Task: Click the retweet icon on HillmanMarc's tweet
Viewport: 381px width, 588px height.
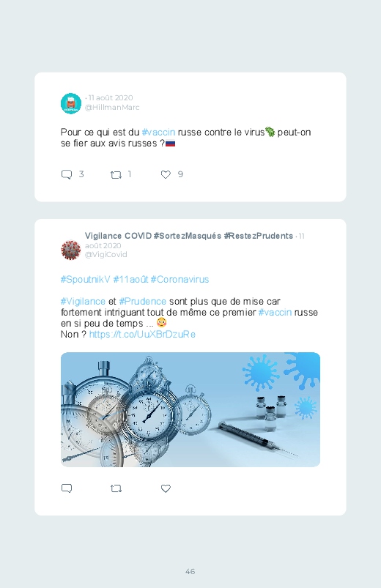Action: click(x=116, y=175)
